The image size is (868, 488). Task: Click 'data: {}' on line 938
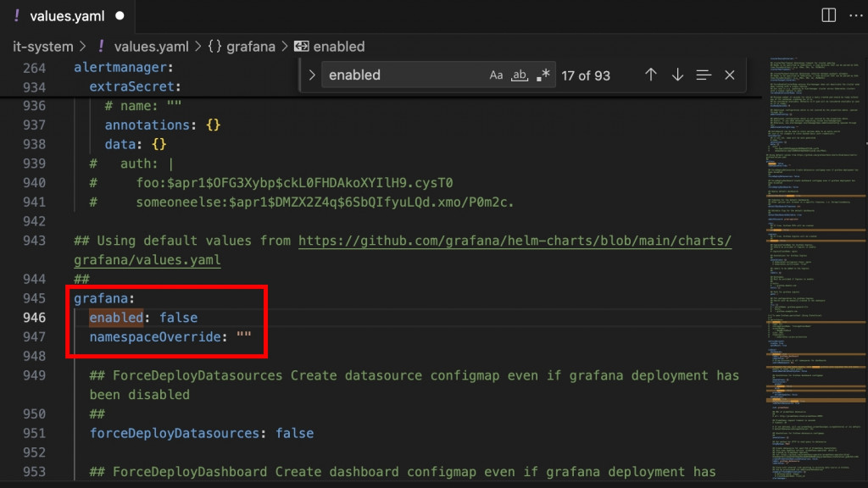coord(136,144)
